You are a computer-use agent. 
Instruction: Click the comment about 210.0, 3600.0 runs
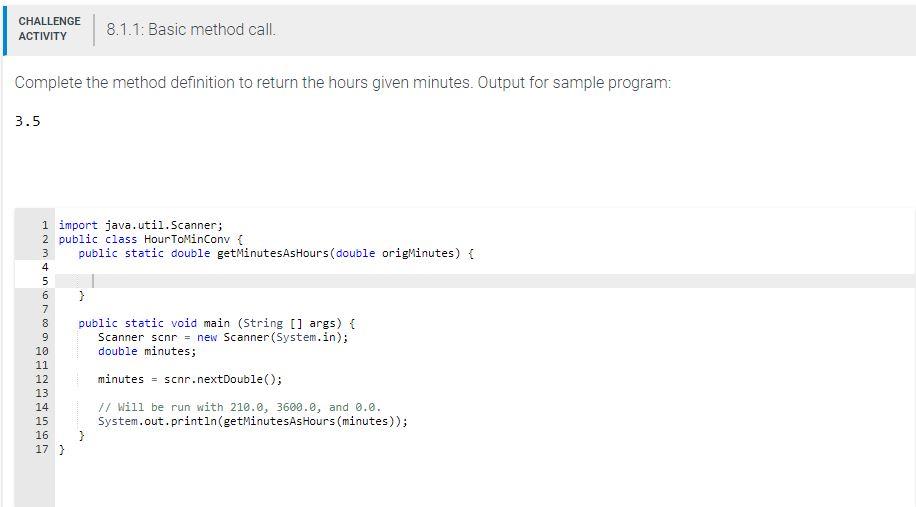coord(240,407)
